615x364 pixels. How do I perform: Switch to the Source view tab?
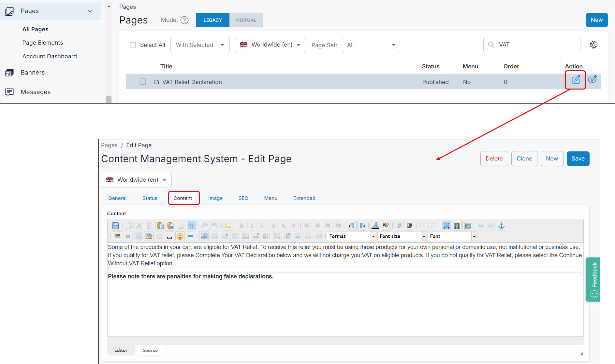click(x=150, y=350)
